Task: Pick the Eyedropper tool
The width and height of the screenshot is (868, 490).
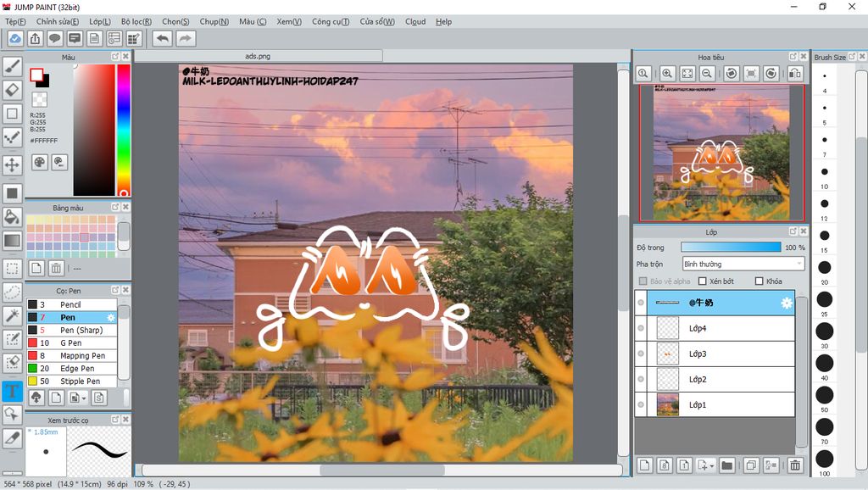Action: point(12,437)
